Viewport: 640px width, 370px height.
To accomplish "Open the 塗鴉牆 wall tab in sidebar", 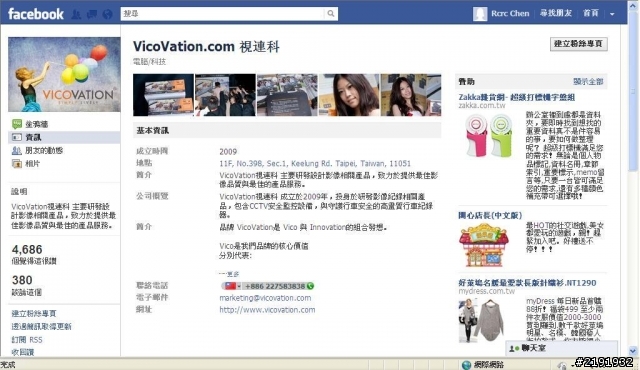I will pyautogui.click(x=37, y=124).
